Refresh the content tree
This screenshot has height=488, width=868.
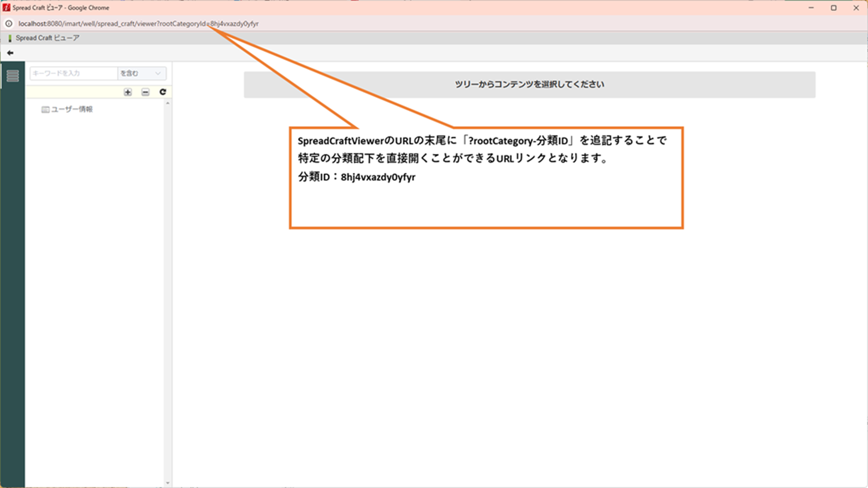(x=163, y=92)
